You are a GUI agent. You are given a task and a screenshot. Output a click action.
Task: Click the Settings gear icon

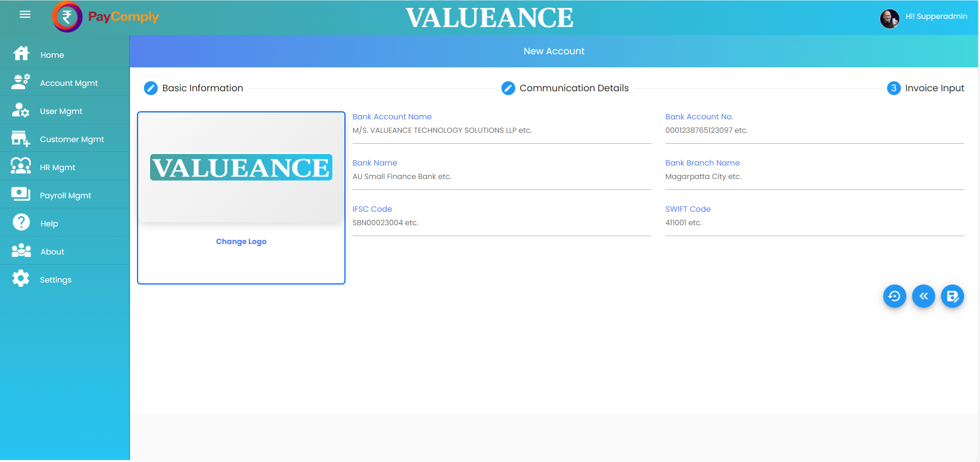click(21, 278)
